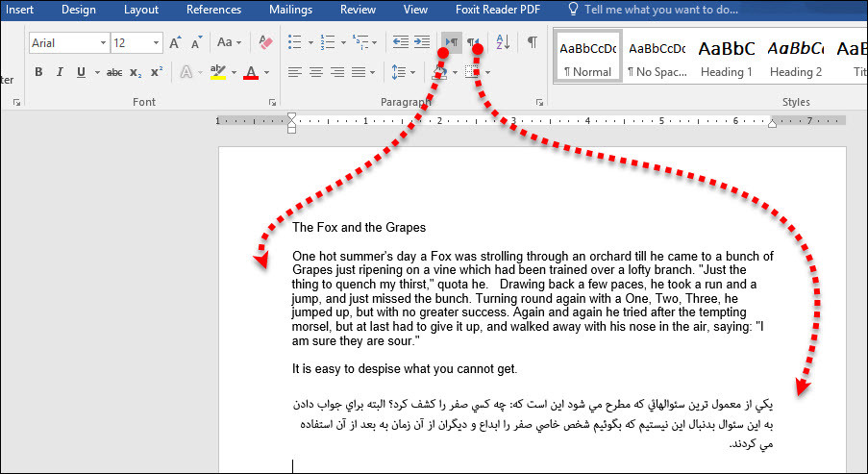Apply red font color
This screenshot has height=474, width=868.
click(251, 72)
